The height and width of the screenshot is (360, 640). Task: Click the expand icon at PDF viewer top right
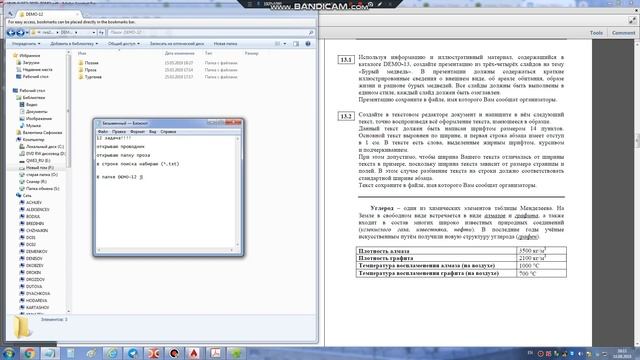pos(632,20)
